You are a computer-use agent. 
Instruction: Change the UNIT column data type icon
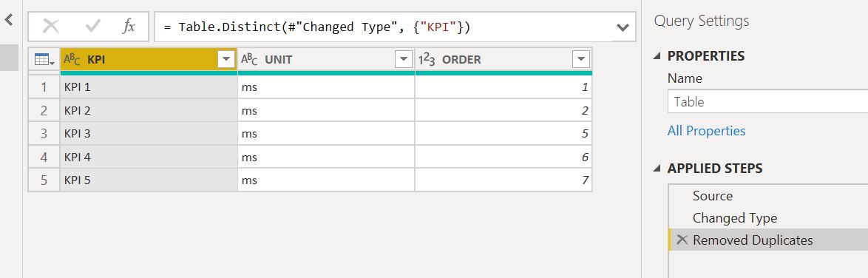(250, 59)
